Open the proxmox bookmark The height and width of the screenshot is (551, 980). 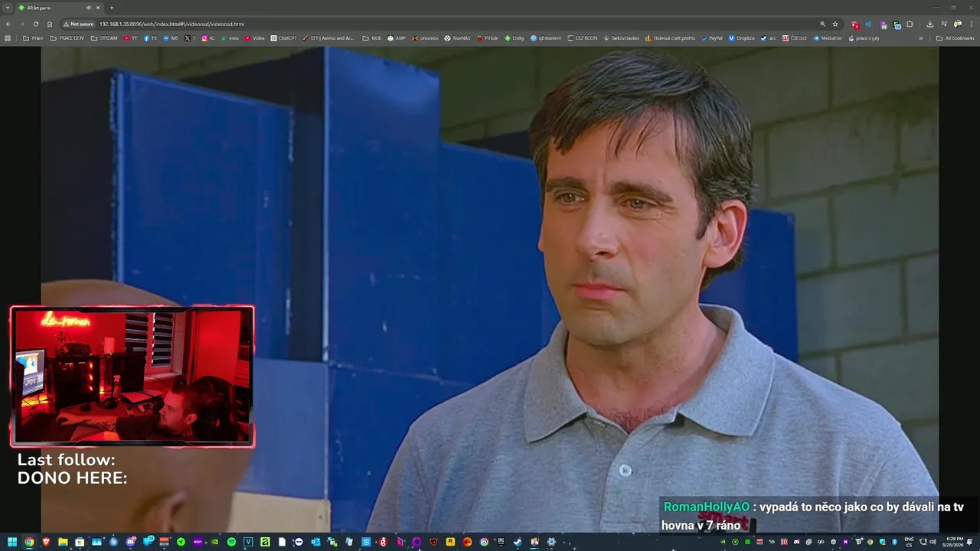tap(425, 37)
